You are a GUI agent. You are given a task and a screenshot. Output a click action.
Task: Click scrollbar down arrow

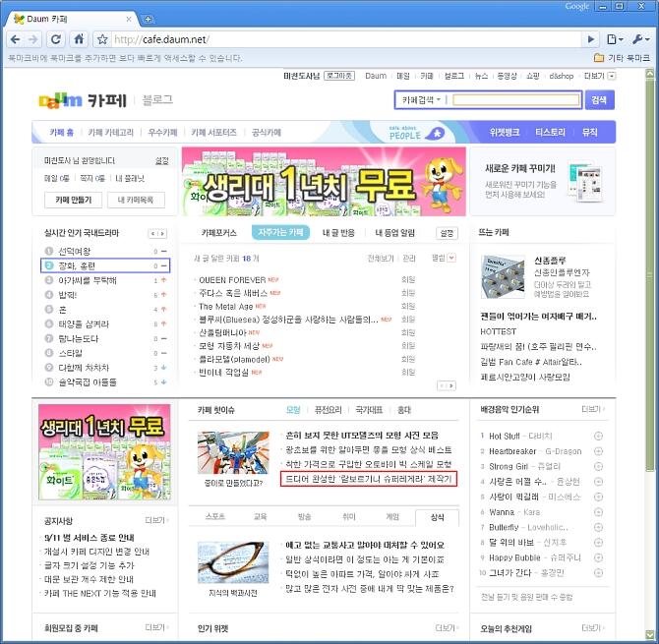[x=650, y=634]
